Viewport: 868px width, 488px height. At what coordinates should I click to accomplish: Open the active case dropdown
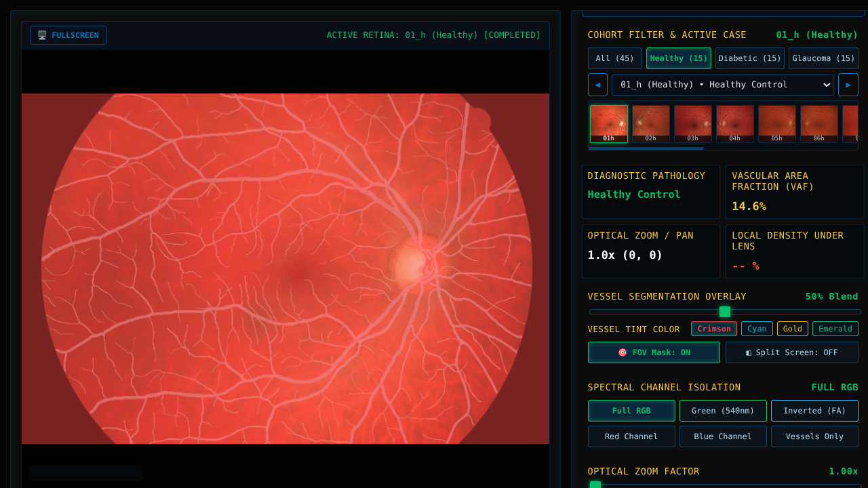point(723,85)
